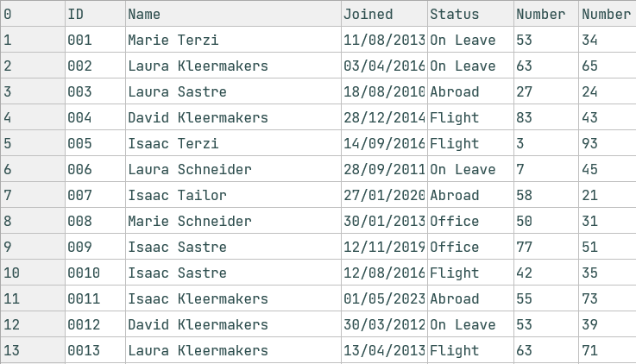Click the joined date 01/05/2023 cell
636x364 pixels.
pos(384,298)
